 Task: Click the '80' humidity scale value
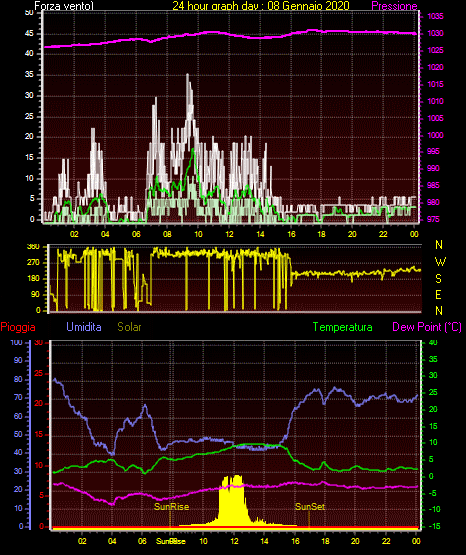pos(18,379)
